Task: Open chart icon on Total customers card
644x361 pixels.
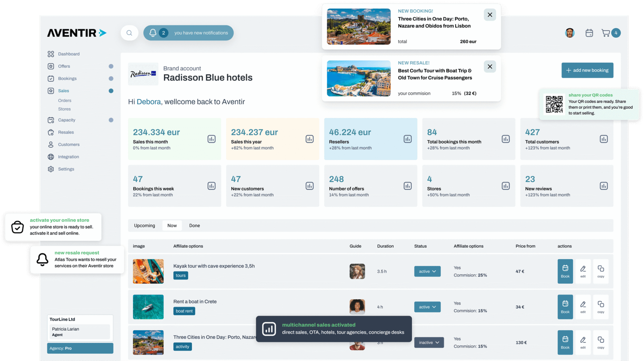Action: [x=603, y=139]
